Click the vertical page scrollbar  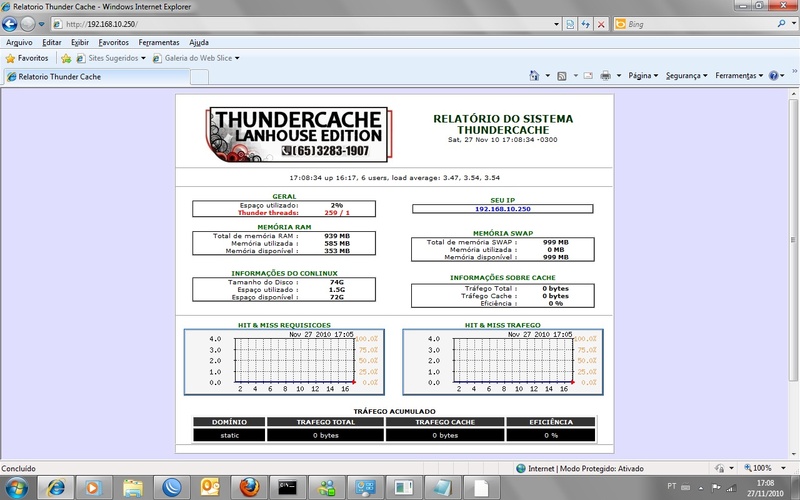pyautogui.click(x=793, y=240)
